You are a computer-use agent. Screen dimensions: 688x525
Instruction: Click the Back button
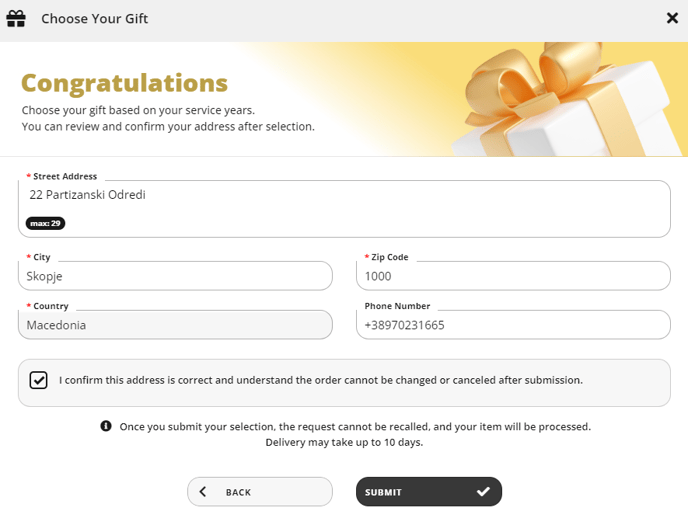[260, 492]
